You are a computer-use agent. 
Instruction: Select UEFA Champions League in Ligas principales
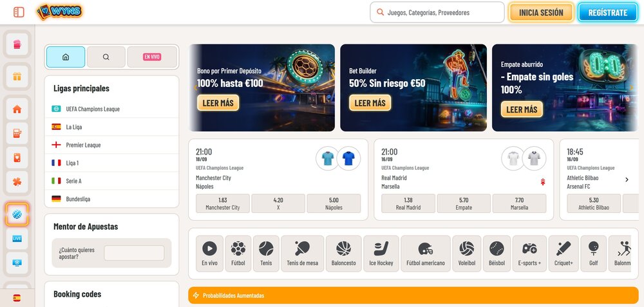point(93,109)
